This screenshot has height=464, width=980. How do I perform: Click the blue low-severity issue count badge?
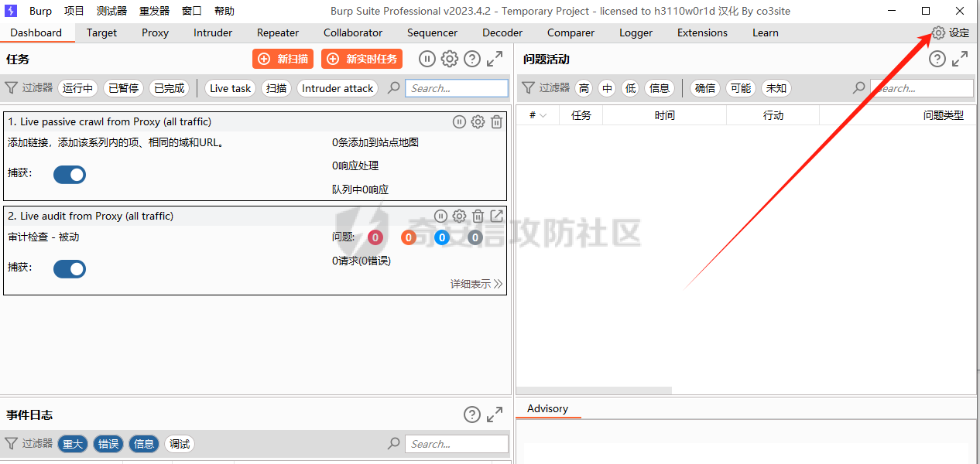[x=442, y=237]
